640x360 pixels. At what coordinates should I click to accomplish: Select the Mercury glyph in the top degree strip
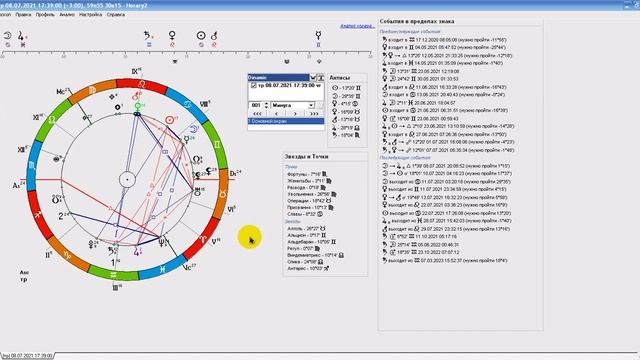318,36
